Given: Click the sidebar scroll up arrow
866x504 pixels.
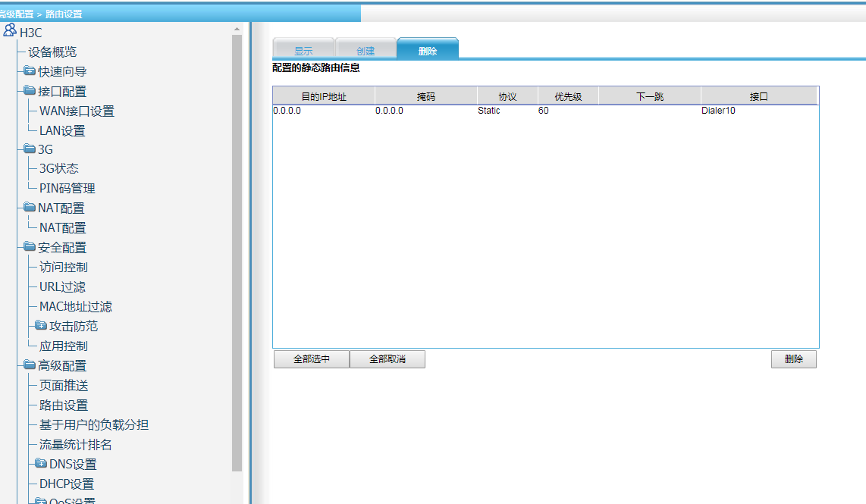Looking at the screenshot, I should pos(237,29).
